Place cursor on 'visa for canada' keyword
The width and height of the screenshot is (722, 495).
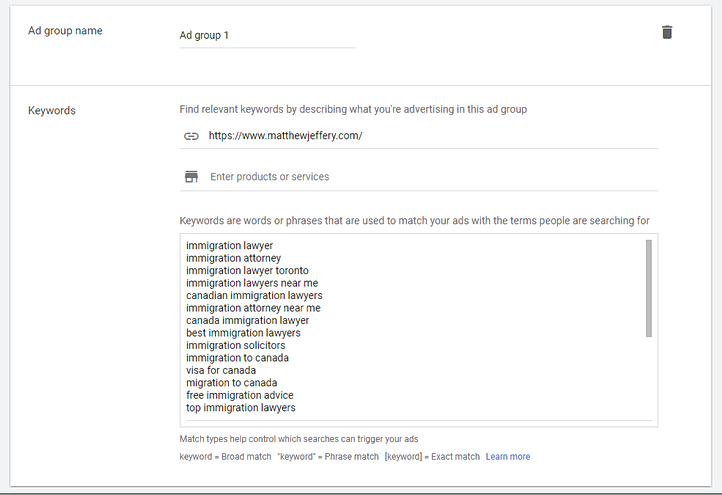[220, 371]
